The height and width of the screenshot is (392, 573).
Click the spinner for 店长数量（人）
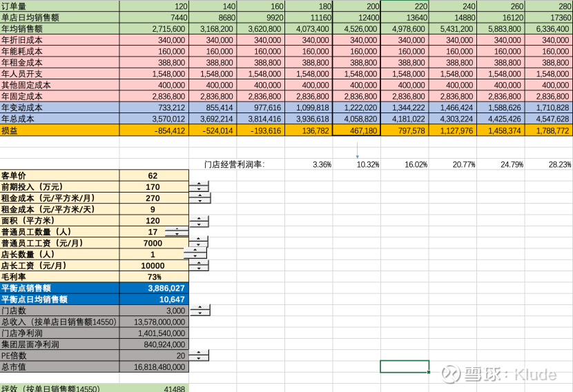click(195, 253)
